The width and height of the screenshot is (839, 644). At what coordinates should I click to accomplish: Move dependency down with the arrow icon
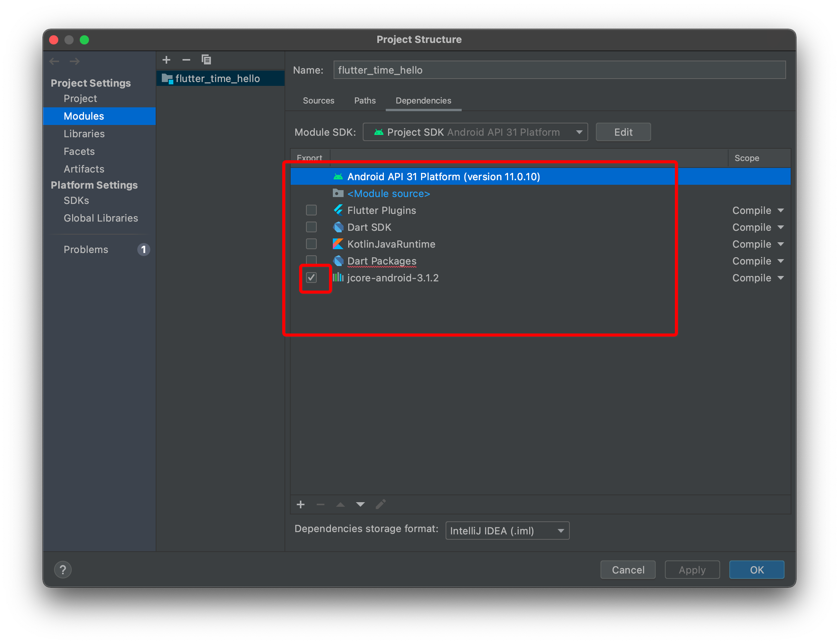click(x=360, y=504)
